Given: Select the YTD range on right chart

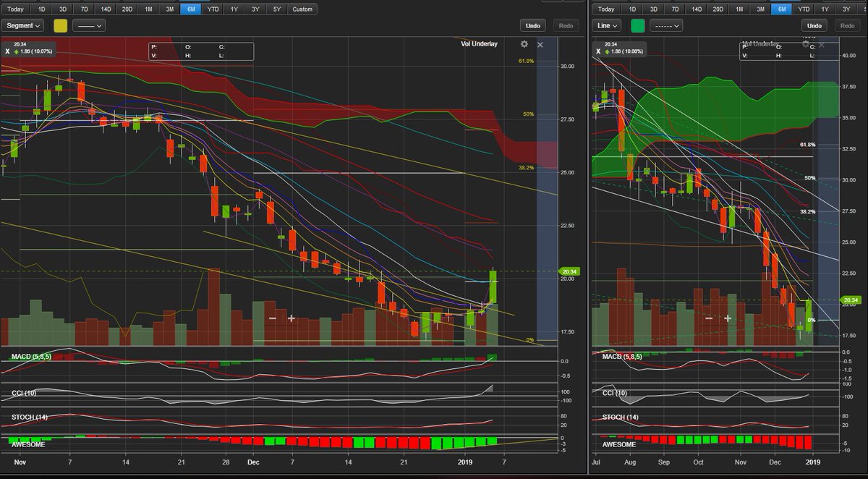Looking at the screenshot, I should [804, 9].
